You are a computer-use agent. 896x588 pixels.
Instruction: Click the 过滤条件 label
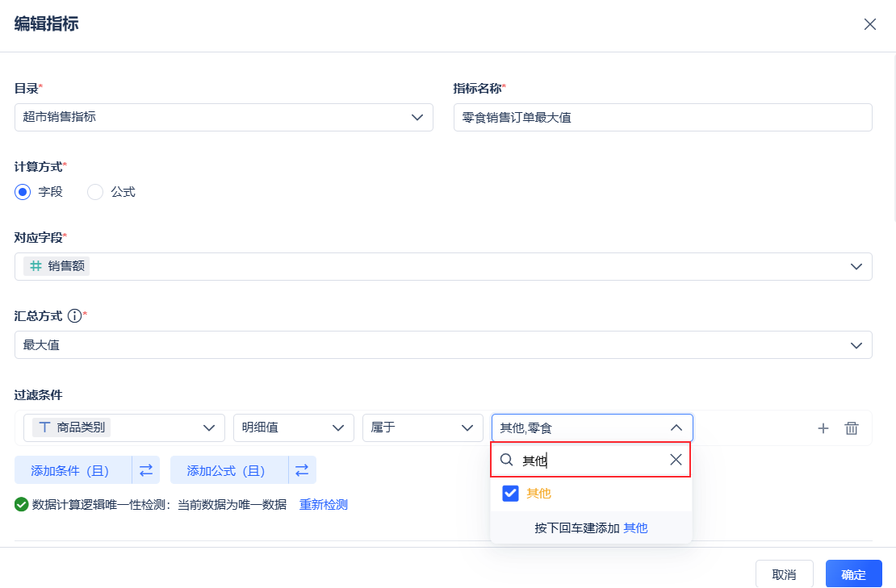(38, 395)
